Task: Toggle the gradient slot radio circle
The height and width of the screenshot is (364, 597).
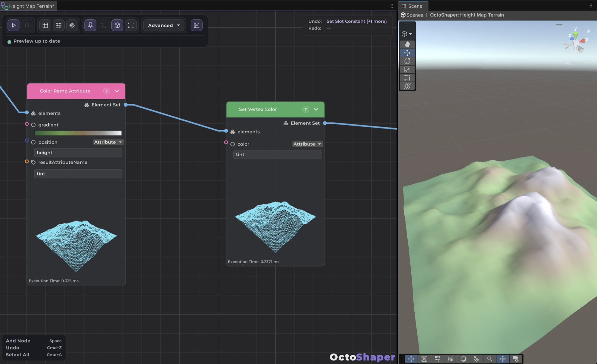Action: [33, 125]
